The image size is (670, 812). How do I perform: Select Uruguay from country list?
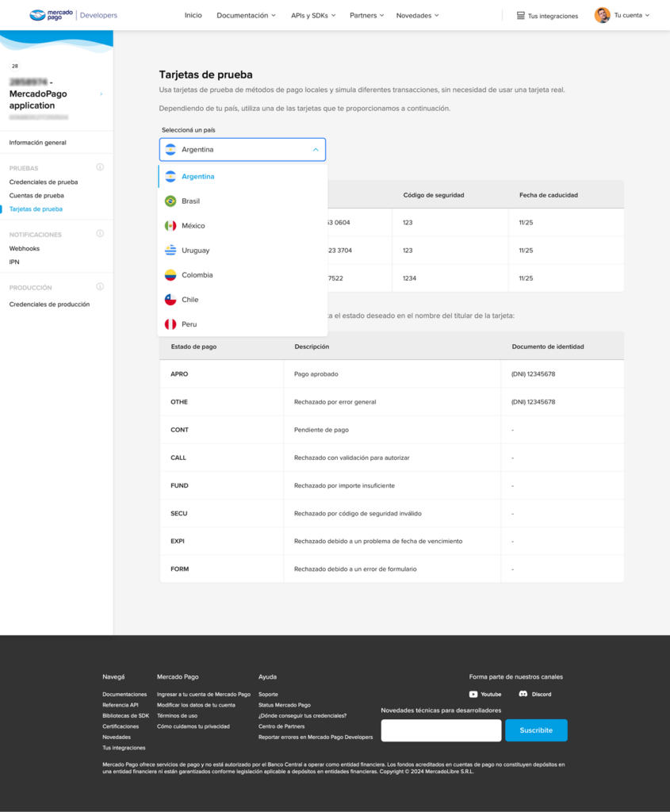click(243, 250)
